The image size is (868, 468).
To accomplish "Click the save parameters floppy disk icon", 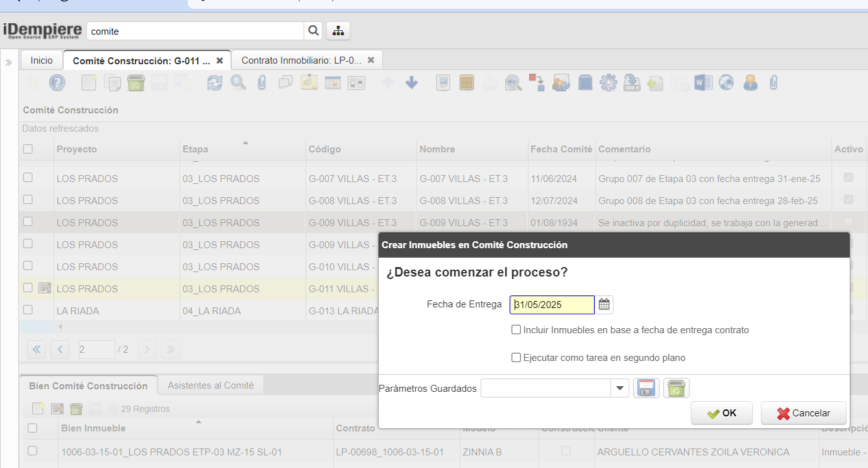I will tap(646, 388).
